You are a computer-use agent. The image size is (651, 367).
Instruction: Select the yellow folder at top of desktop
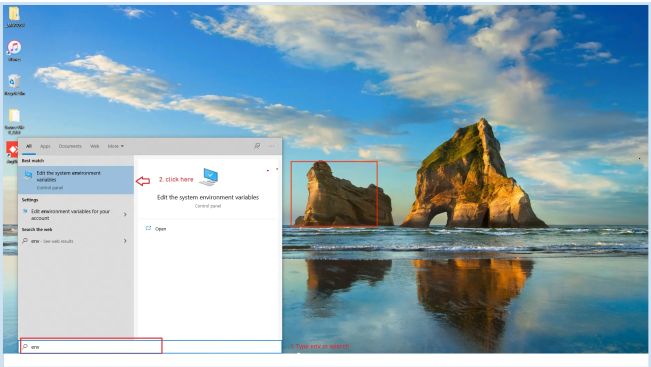[x=14, y=14]
